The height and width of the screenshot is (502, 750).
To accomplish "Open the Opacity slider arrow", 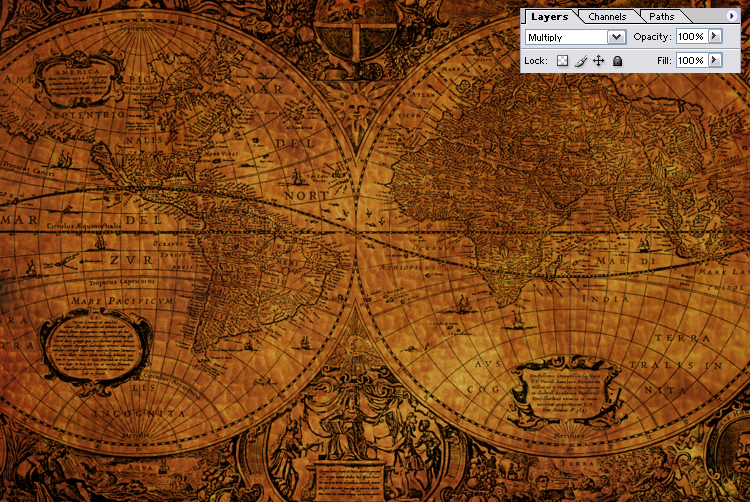I will 714,36.
